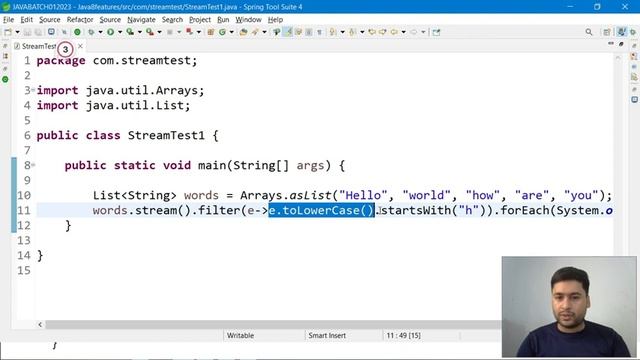
Task: Open the Terminal console toolbar icon
Action: pos(51,31)
